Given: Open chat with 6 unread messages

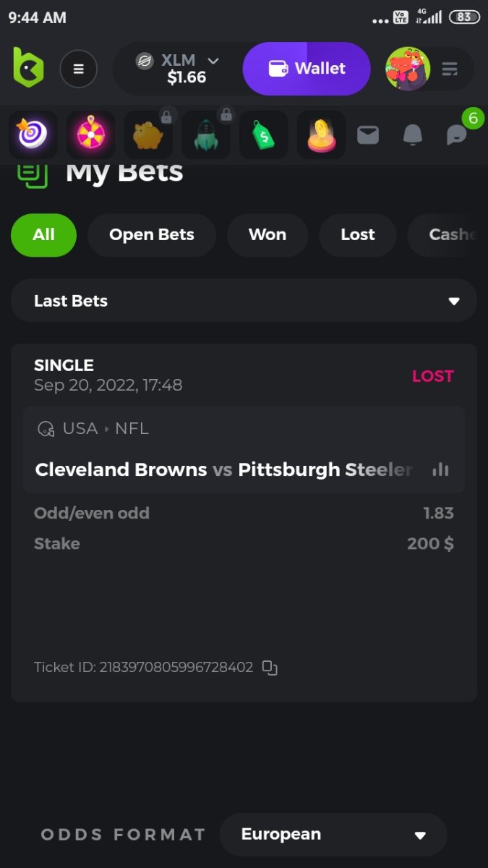Looking at the screenshot, I should coord(457,134).
